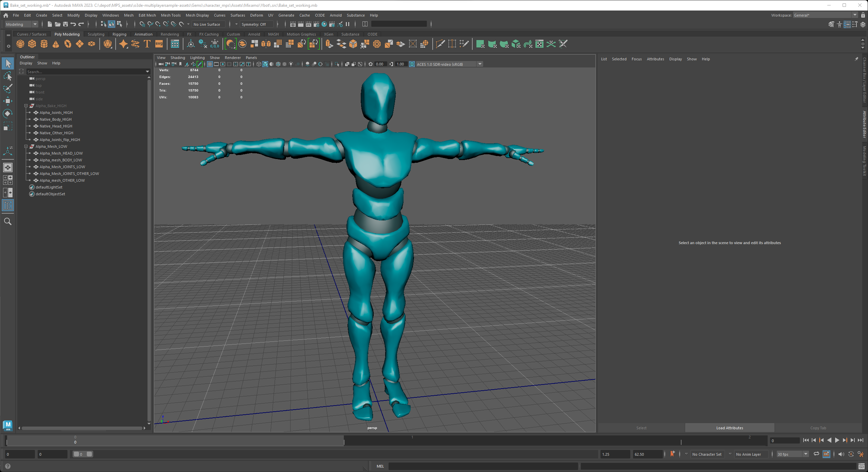Open the Edit Mesh menu
The image size is (868, 472).
(x=147, y=15)
